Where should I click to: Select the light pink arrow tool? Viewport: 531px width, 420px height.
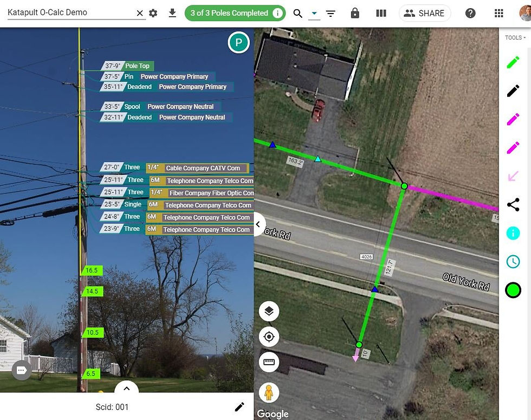click(x=513, y=176)
